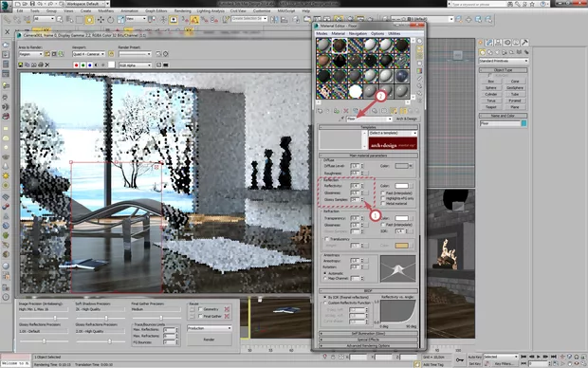Click the red delete material icon

(x=346, y=111)
